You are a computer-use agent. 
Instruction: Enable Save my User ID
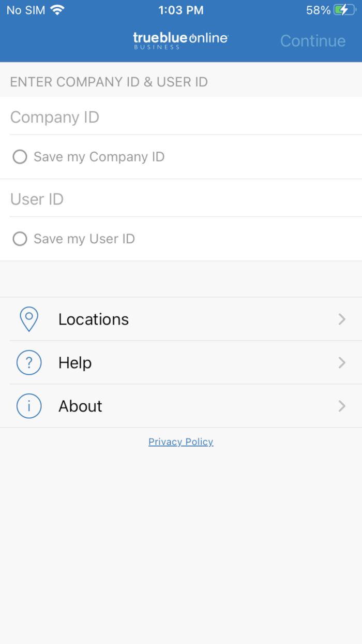[x=20, y=239]
